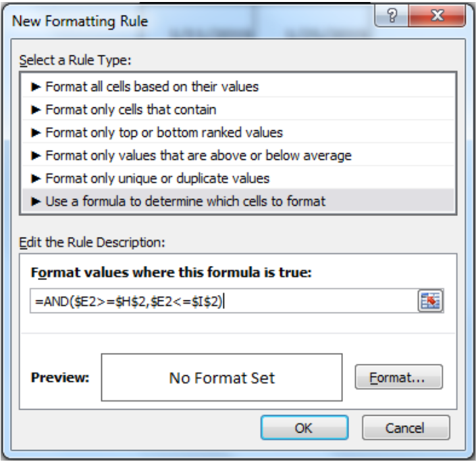
Task: Open the Format... options button
Action: coord(399,377)
